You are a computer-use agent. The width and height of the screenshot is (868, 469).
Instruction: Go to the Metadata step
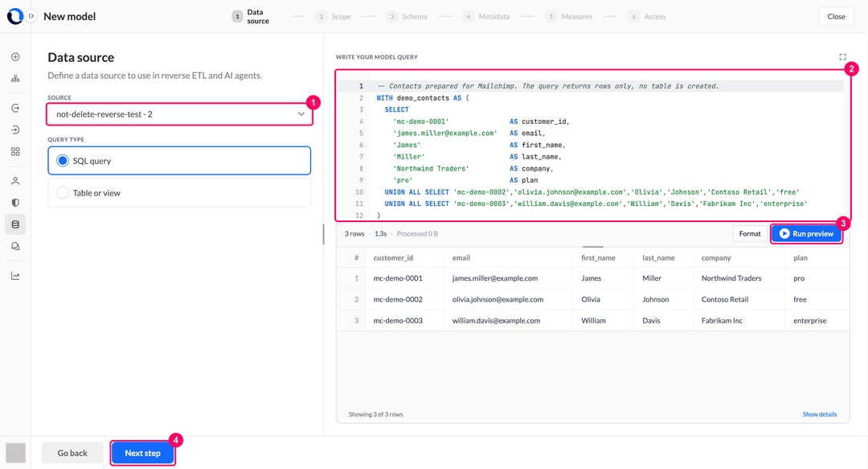tap(486, 17)
